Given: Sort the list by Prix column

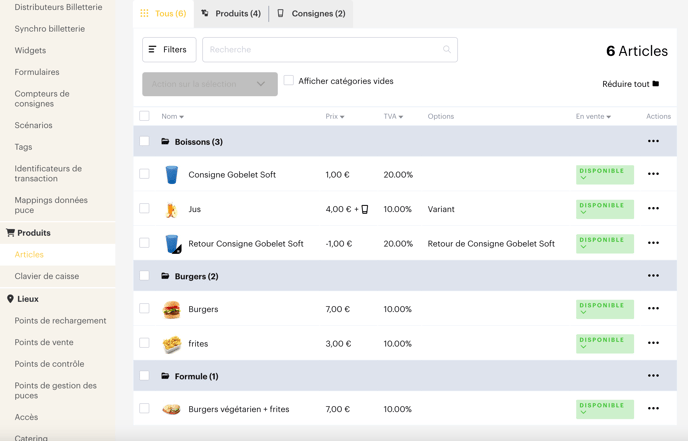Looking at the screenshot, I should tap(334, 116).
